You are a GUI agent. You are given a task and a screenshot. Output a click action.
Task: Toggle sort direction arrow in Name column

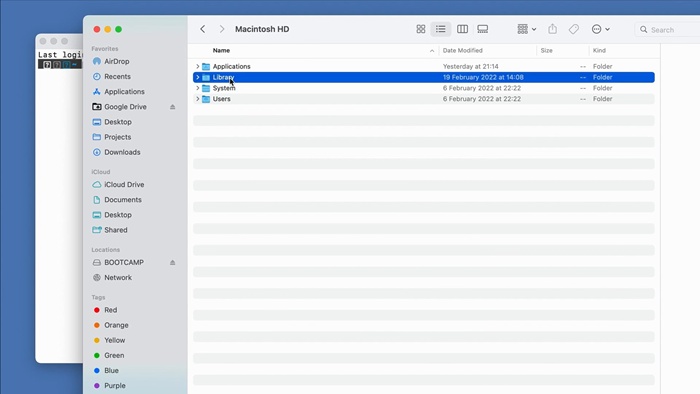(x=432, y=51)
